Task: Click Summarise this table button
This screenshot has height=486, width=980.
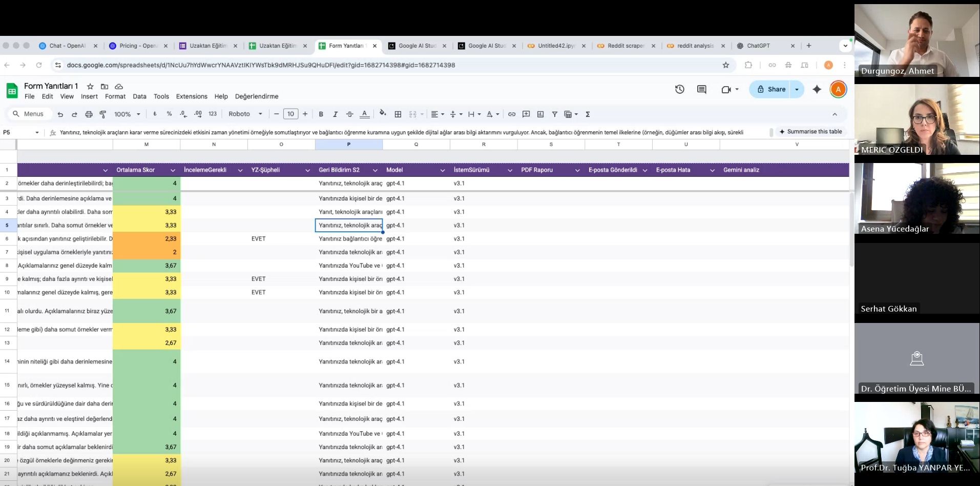Action: point(810,132)
